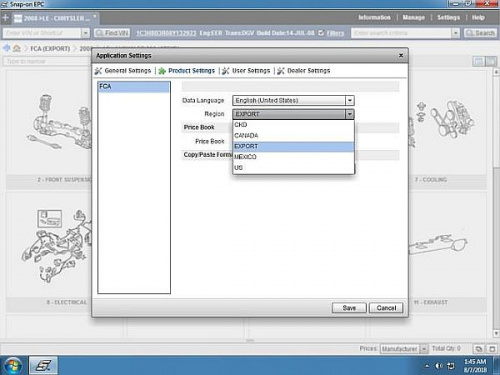Switch to Product Settings tab

pos(187,71)
